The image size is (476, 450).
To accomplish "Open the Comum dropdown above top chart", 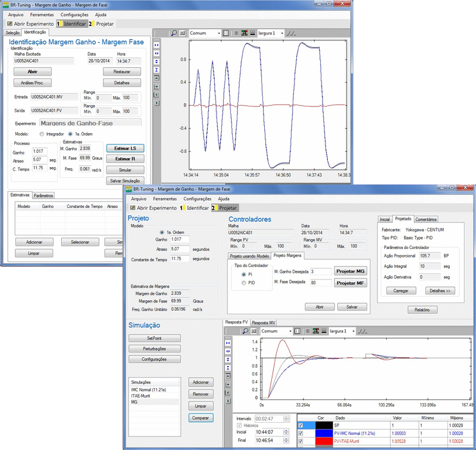I will (x=205, y=33).
